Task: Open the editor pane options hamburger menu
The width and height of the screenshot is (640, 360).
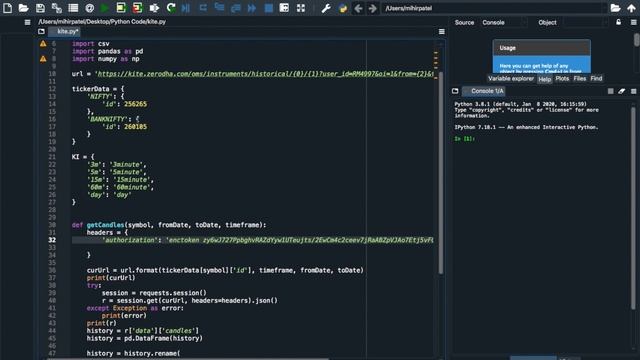Action: click(442, 31)
